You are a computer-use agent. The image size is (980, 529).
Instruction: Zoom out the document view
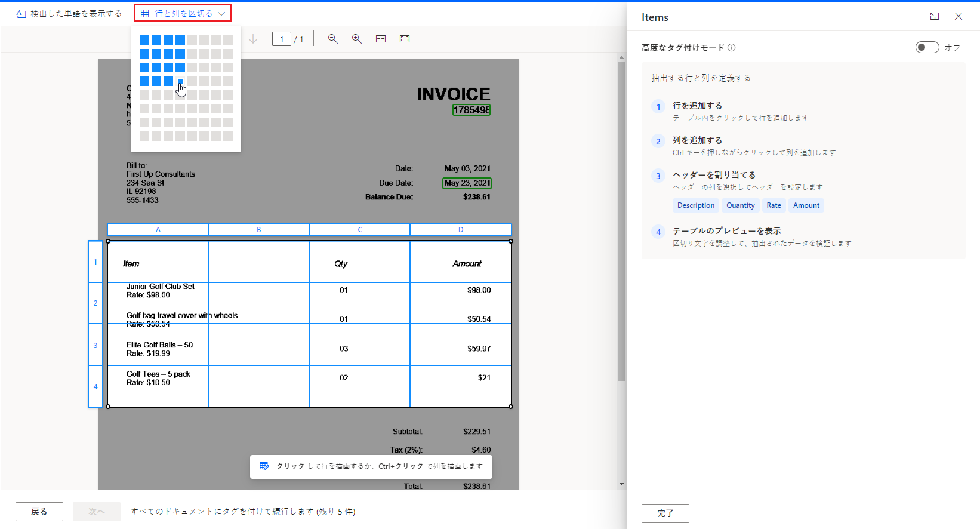coord(333,39)
